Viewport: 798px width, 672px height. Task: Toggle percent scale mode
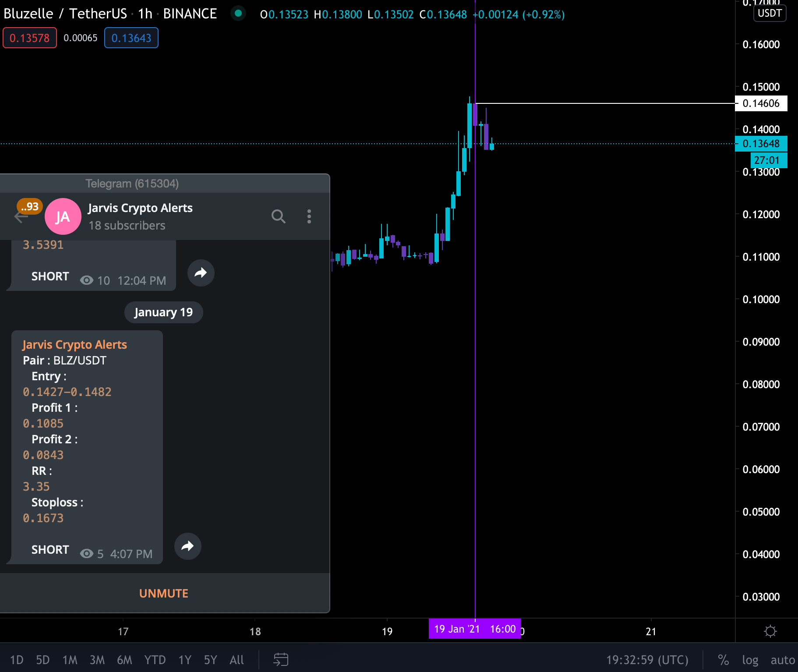click(723, 660)
